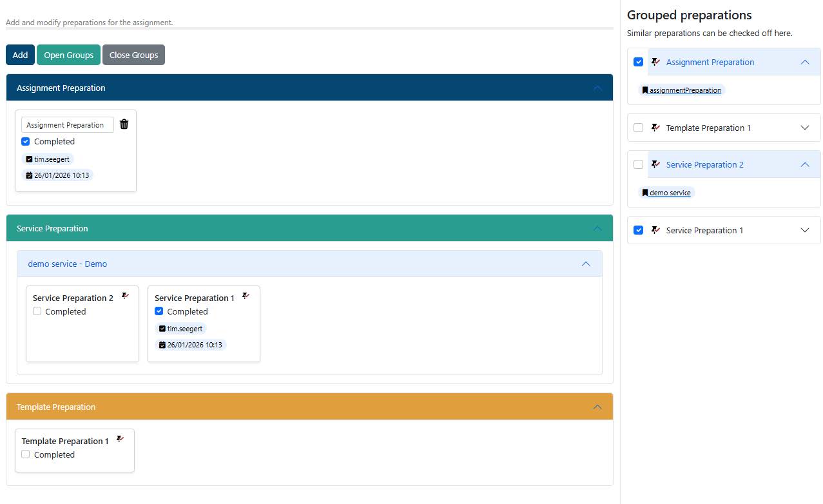
Task: Expand grouped Template Preparation 1 chevron
Action: [x=804, y=128]
